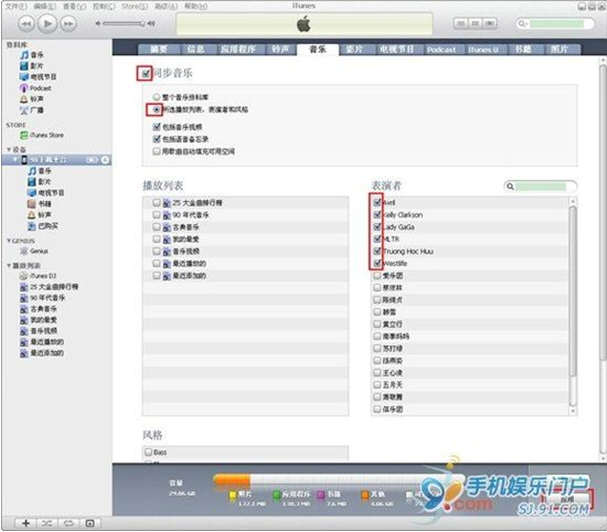Open iTunes Store from the sidebar
The height and width of the screenshot is (532, 607).
coord(42,135)
